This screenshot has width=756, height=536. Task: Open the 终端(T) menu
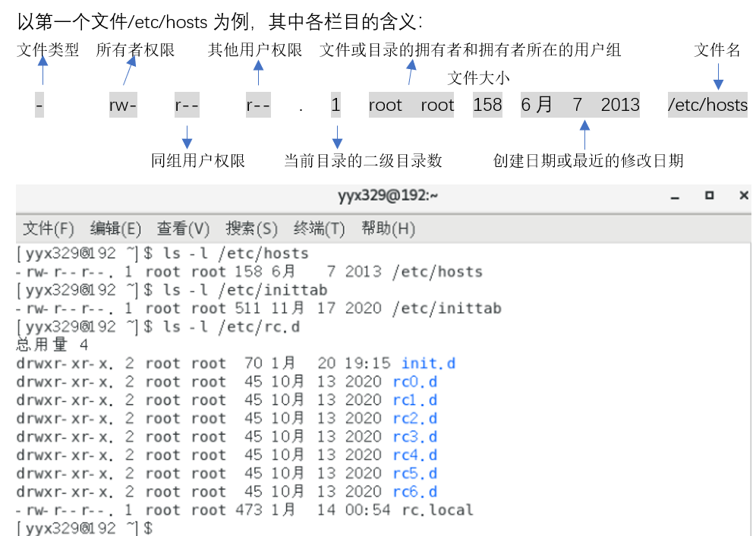pyautogui.click(x=319, y=229)
